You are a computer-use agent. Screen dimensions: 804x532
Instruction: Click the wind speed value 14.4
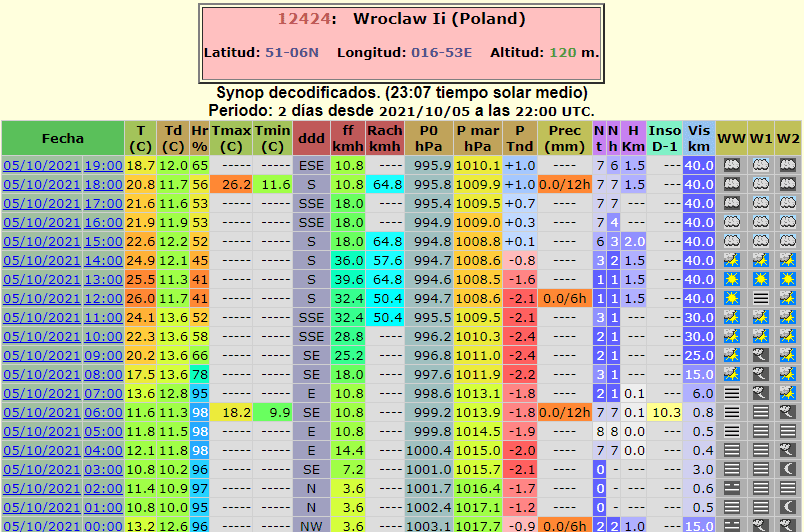click(348, 450)
